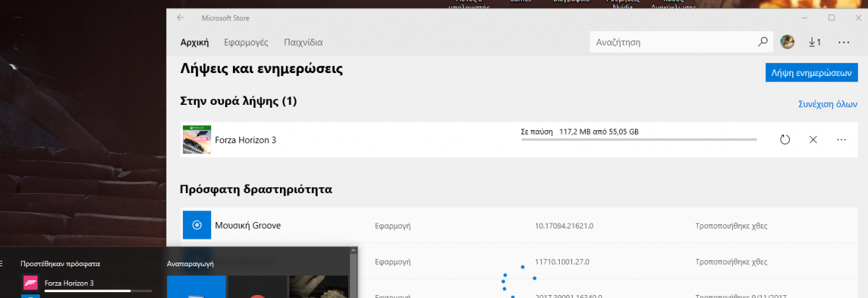The width and height of the screenshot is (868, 298).
Task: Open Forza Horizon 3 cover thumbnail in queue
Action: (x=197, y=140)
